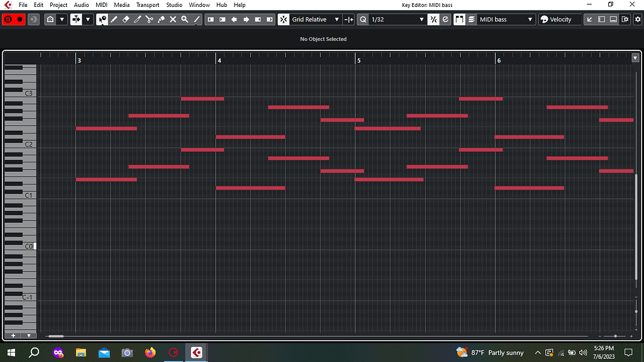Toggle Iterative Quantize icon

[x=433, y=20]
